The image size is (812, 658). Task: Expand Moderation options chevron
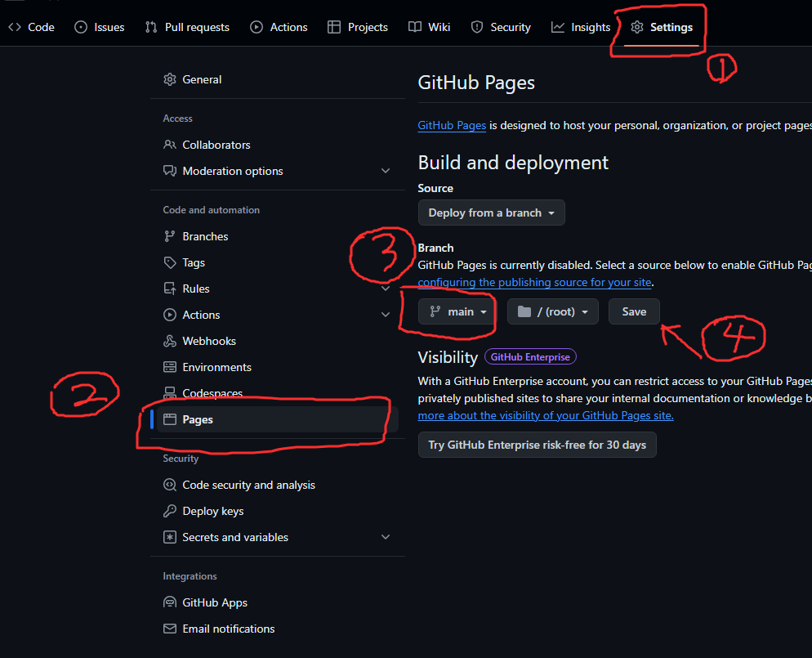pyautogui.click(x=386, y=171)
